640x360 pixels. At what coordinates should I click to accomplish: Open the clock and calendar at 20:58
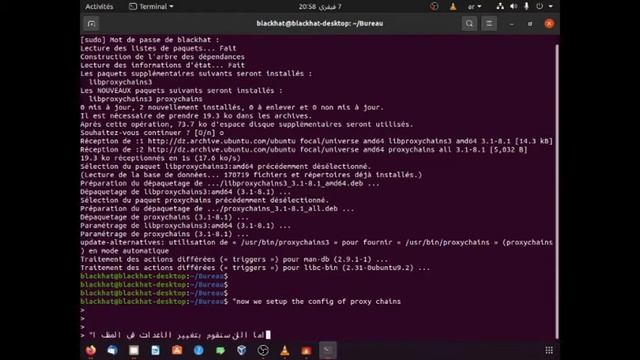click(320, 7)
